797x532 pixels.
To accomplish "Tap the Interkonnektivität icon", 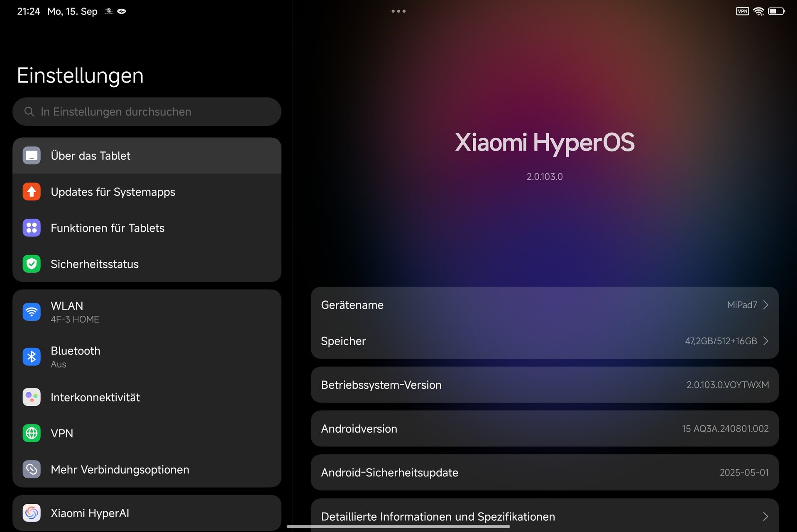I will point(32,397).
